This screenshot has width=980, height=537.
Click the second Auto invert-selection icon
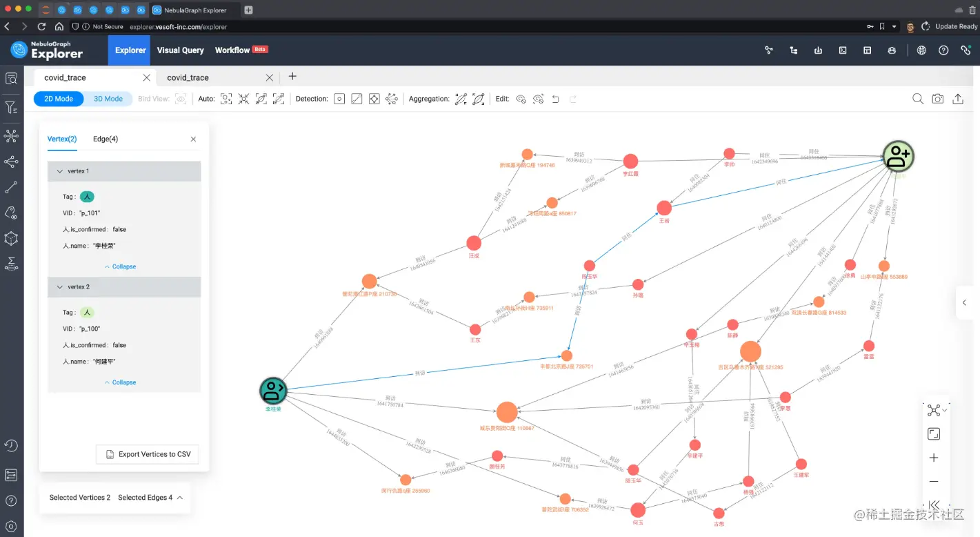coord(243,99)
